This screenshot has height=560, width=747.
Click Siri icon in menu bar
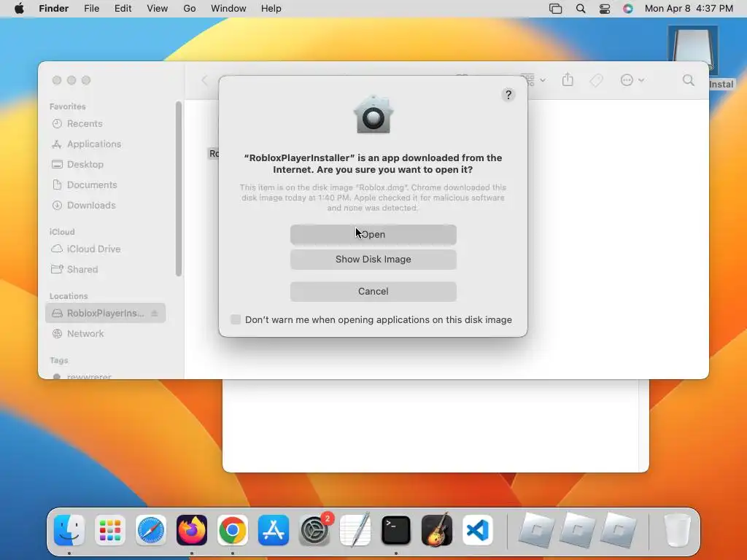(x=628, y=9)
